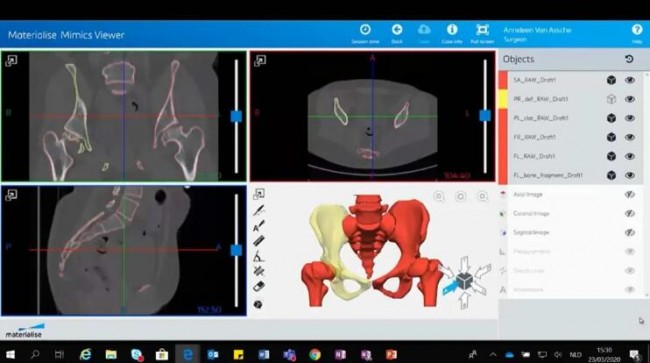Enter Full screen mode
The width and height of the screenshot is (650, 363).
(482, 34)
